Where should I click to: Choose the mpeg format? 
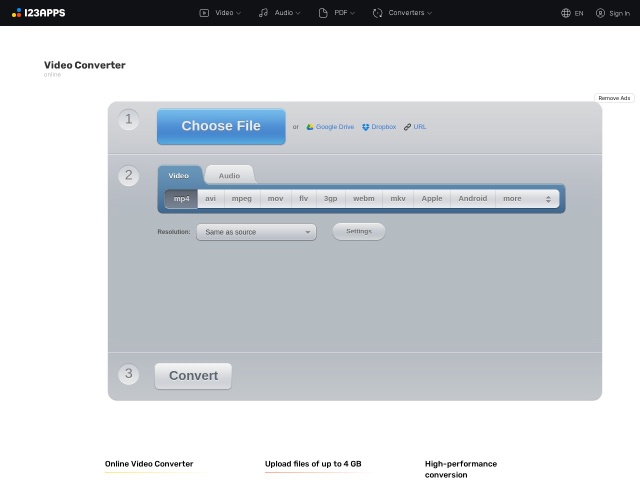coord(242,199)
